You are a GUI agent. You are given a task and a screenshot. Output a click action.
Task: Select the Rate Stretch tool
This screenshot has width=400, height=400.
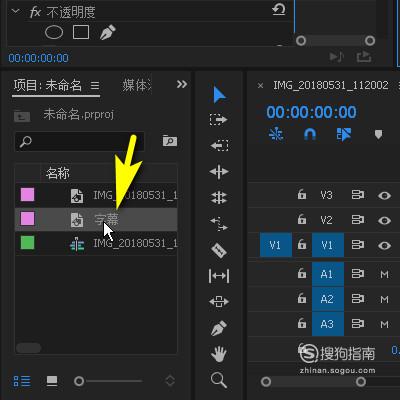pos(219,224)
